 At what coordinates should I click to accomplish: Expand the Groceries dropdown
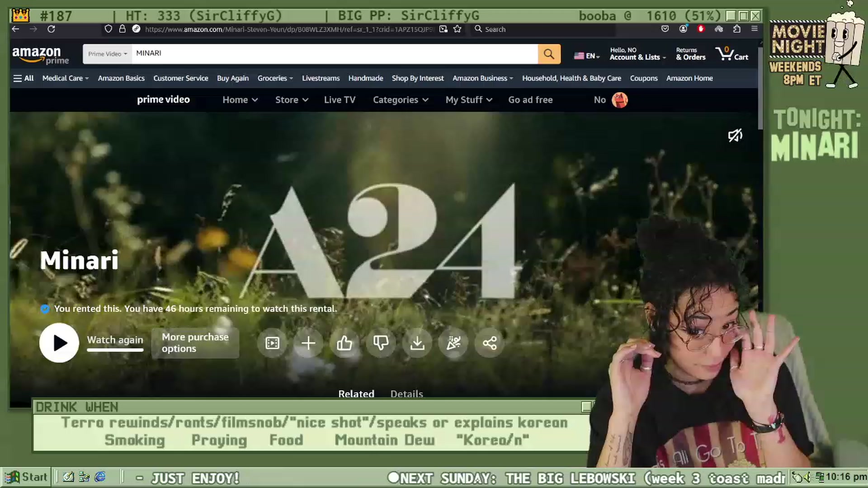(275, 78)
